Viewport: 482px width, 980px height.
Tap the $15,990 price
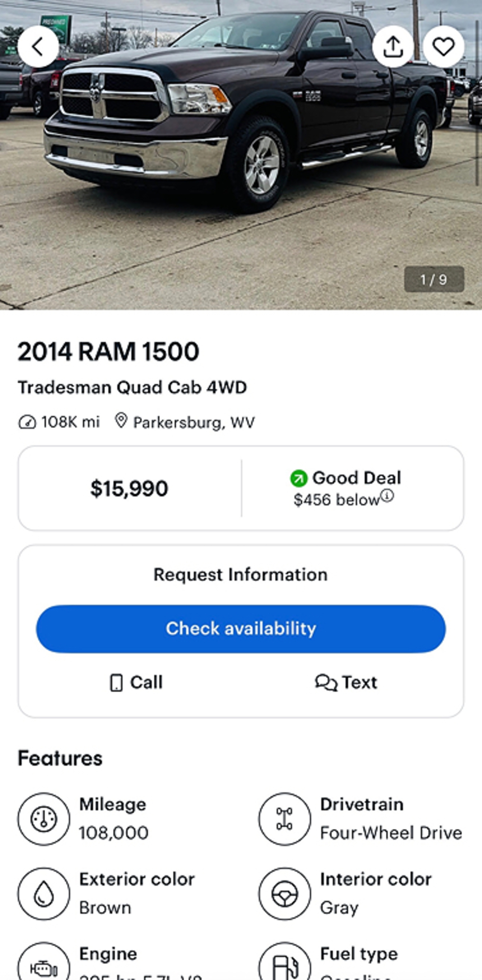pos(129,488)
